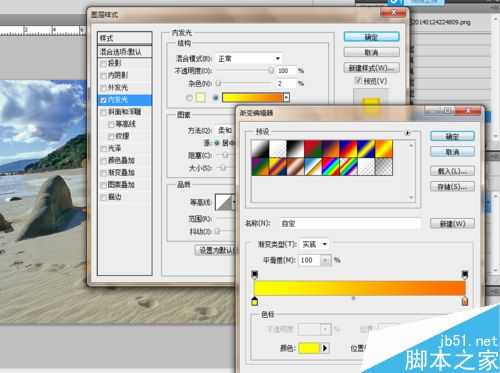The image size is (500, 373).
Task: Choose the Red to Green gradient preset
Action: [313, 148]
